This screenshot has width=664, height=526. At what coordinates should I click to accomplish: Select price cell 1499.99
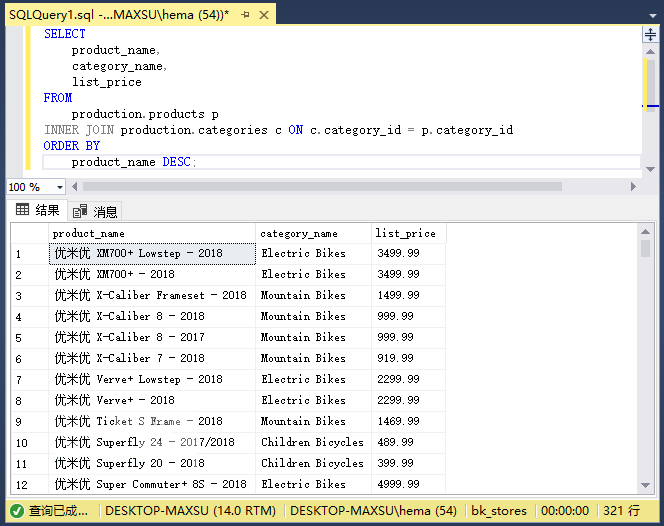pyautogui.click(x=409, y=295)
